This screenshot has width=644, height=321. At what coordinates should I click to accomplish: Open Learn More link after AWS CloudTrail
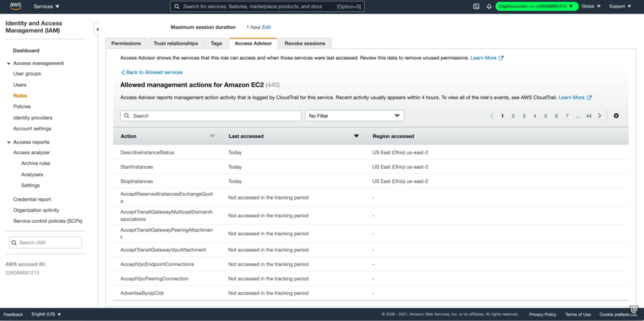tap(575, 98)
